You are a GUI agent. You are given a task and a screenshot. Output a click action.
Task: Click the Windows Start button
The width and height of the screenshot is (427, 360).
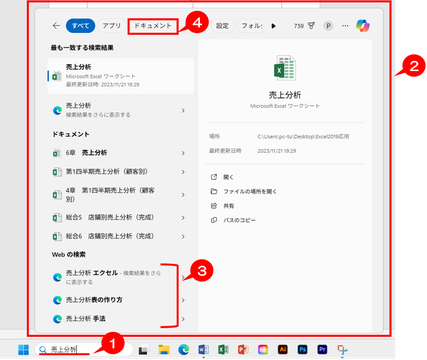[x=23, y=350]
